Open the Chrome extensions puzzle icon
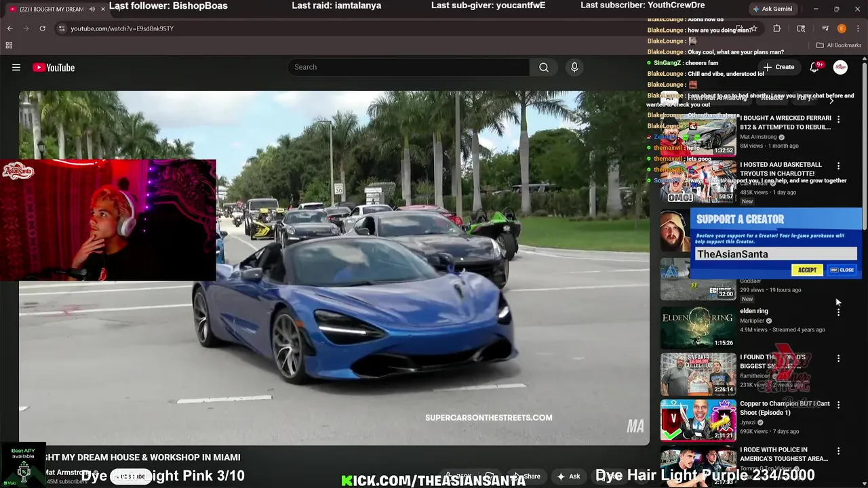 [776, 28]
